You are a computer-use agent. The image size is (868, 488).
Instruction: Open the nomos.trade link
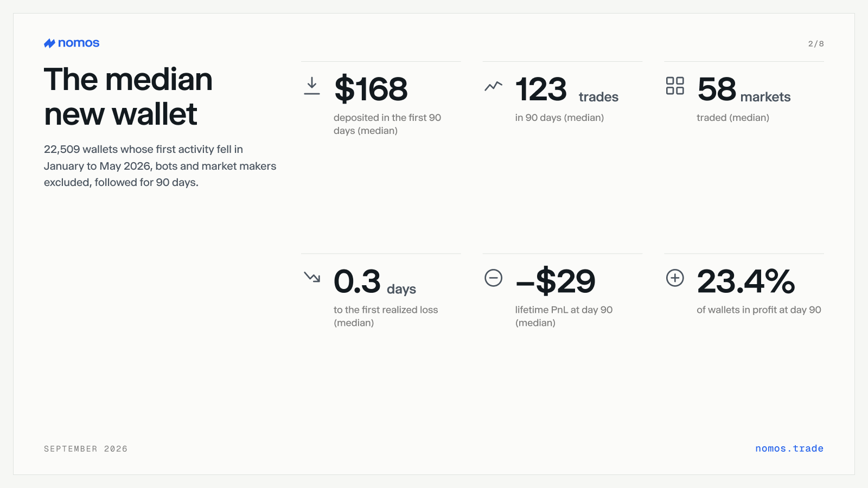coord(789,448)
